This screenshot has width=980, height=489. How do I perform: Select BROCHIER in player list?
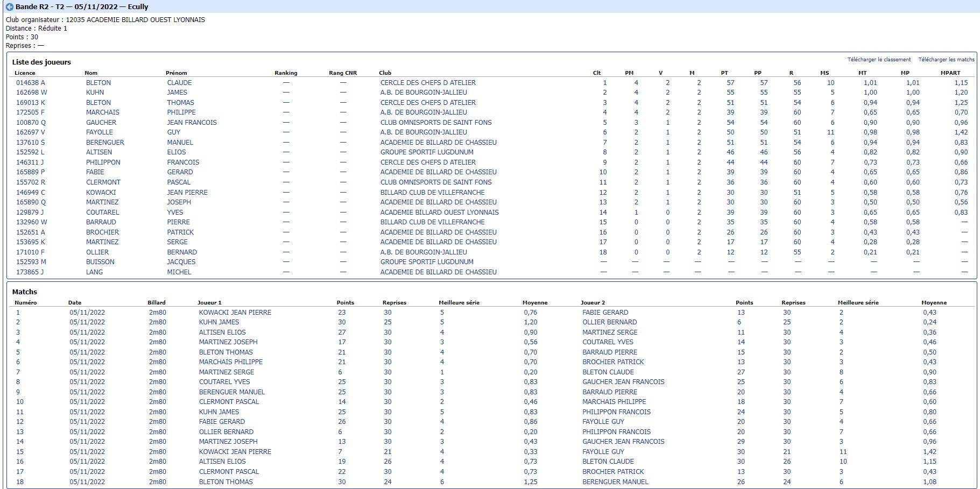coord(103,232)
